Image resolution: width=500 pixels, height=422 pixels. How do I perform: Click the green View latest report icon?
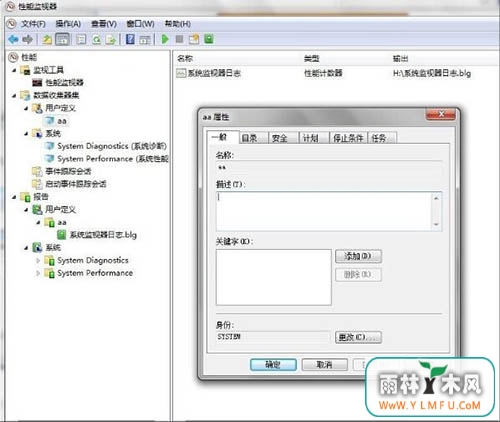pyautogui.click(x=209, y=39)
